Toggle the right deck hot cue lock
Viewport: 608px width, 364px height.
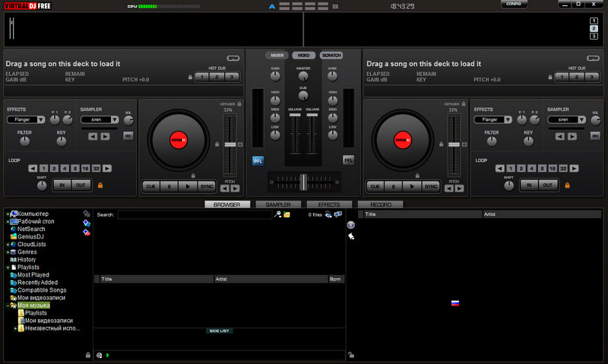(x=549, y=78)
